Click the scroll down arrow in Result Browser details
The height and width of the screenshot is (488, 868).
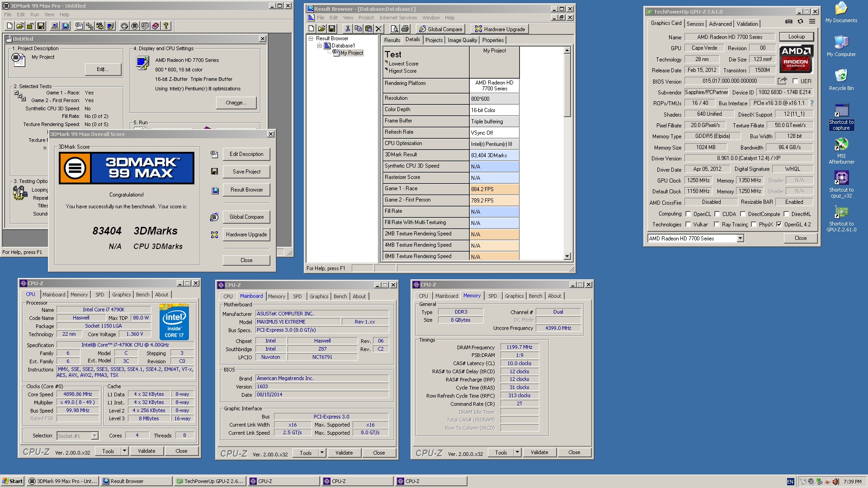click(x=567, y=256)
